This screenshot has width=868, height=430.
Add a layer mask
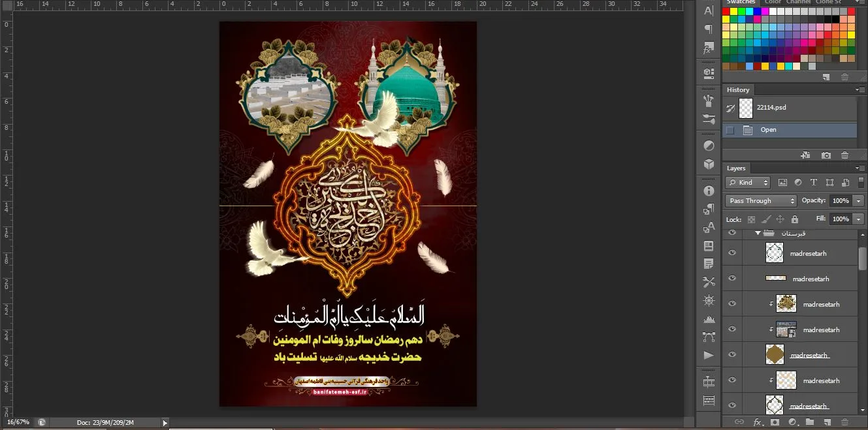click(x=775, y=422)
